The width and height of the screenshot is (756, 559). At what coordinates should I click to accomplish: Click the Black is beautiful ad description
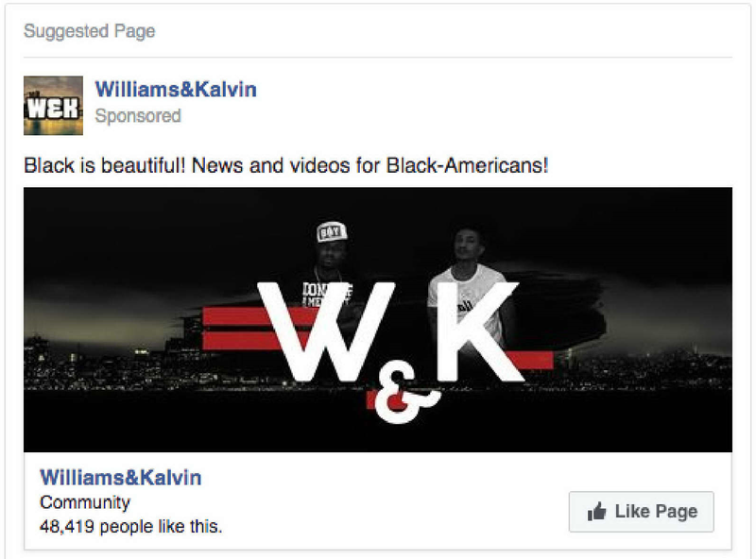pyautogui.click(x=286, y=165)
